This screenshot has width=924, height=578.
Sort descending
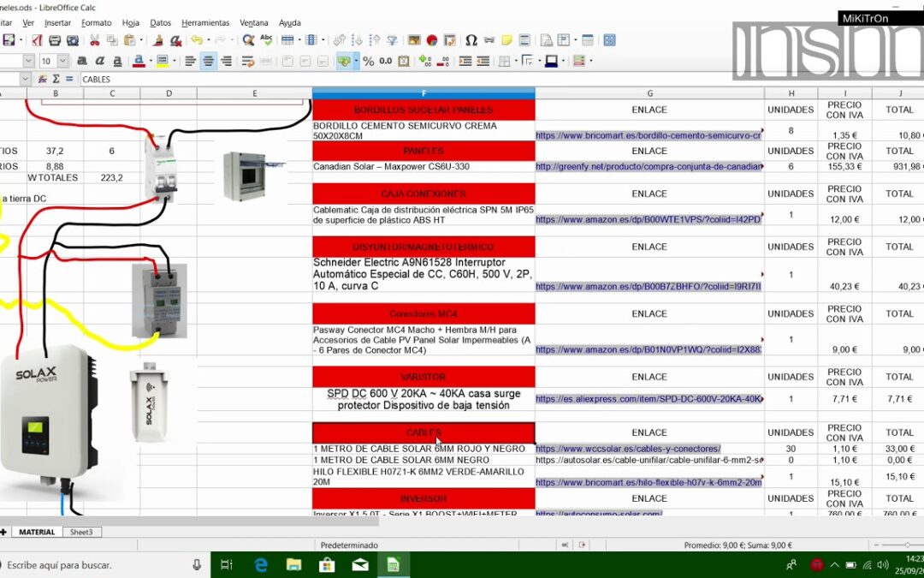[375, 40]
